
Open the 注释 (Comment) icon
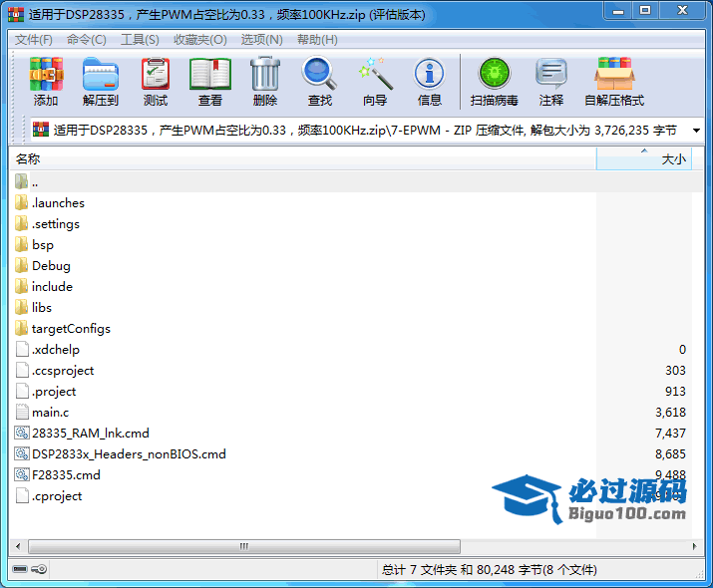[551, 73]
